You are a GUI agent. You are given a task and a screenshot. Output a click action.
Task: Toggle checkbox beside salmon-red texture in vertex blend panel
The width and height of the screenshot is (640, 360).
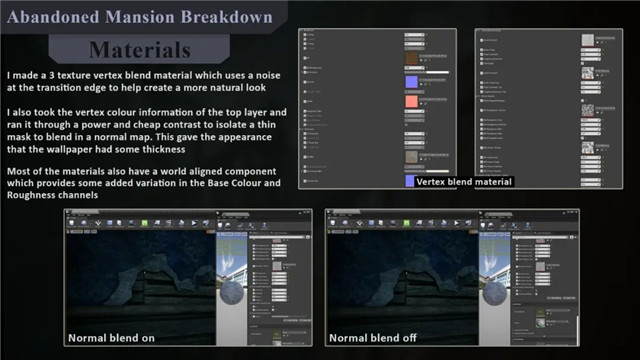(305, 101)
